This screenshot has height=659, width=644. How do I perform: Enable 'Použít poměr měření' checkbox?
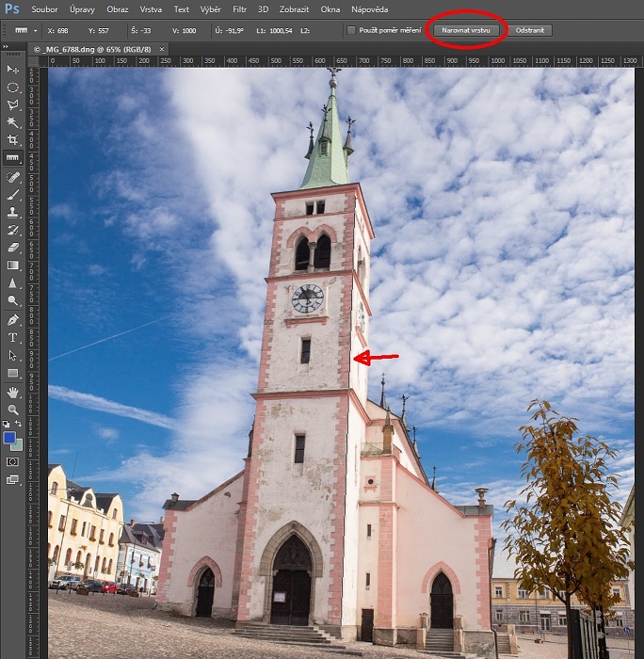[351, 30]
